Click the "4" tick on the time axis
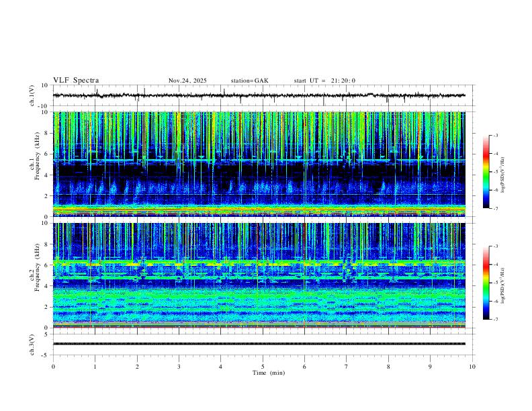Image resolution: width=532 pixels, height=411 pixels. [x=220, y=367]
